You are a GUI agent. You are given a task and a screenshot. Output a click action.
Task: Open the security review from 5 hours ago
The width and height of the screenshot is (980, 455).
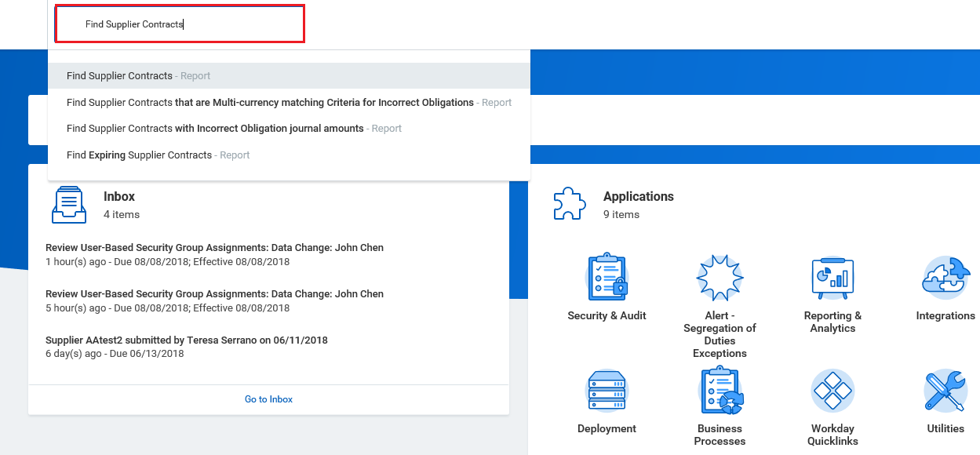point(214,294)
